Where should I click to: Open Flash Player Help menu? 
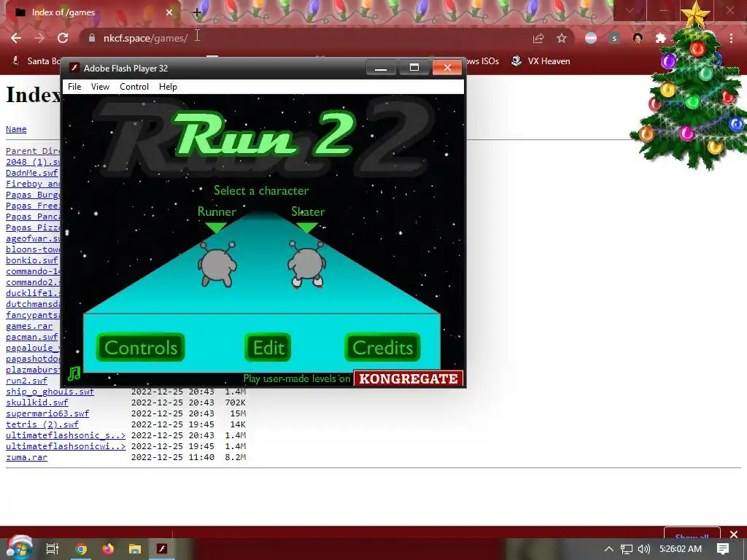[168, 87]
